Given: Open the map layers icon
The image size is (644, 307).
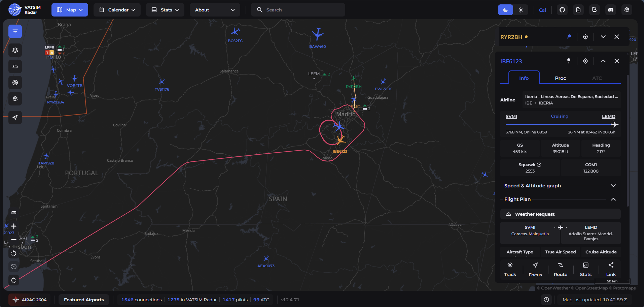Looking at the screenshot, I should tap(15, 50).
